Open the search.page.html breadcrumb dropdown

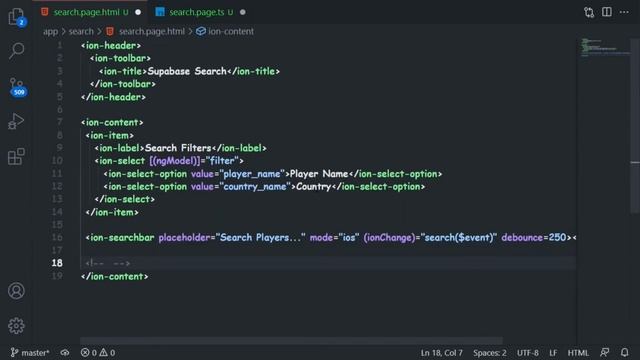pos(146,31)
